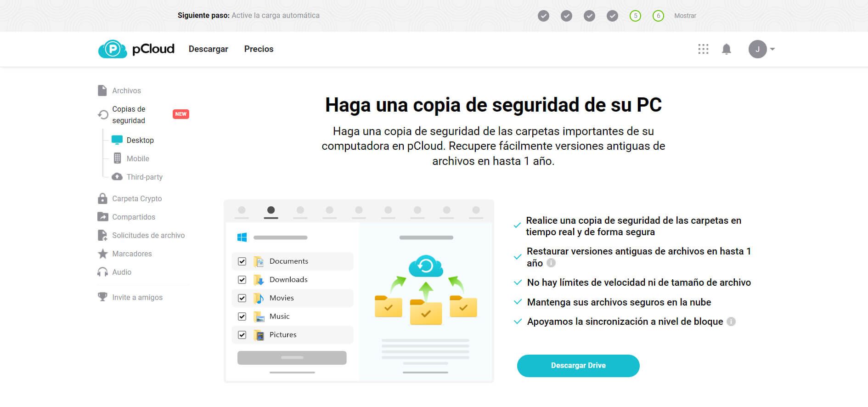Open Solicitudes de archivo
The image size is (868, 407).
coord(148,235)
